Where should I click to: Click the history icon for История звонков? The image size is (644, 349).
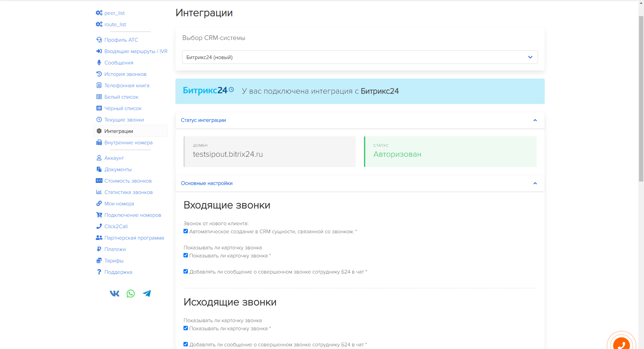(99, 74)
